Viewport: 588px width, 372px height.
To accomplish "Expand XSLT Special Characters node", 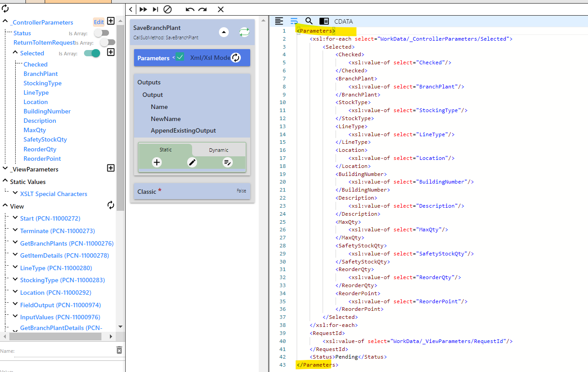I will [x=16, y=193].
